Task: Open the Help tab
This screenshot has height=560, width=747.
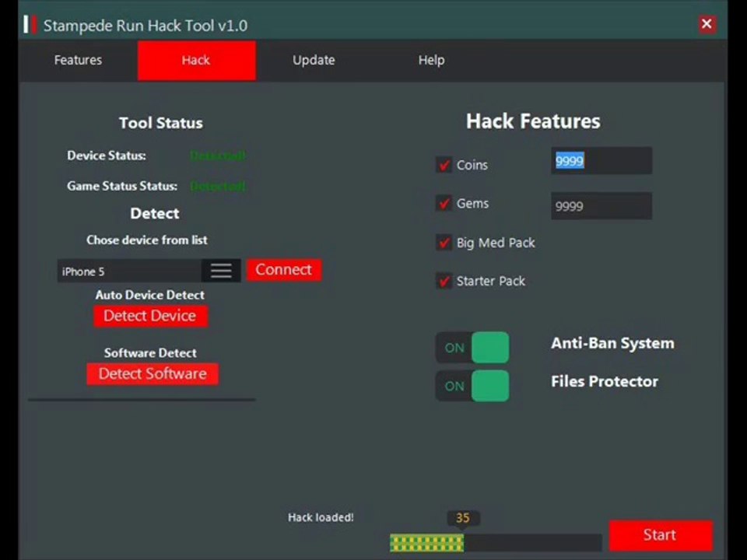Action: (431, 60)
